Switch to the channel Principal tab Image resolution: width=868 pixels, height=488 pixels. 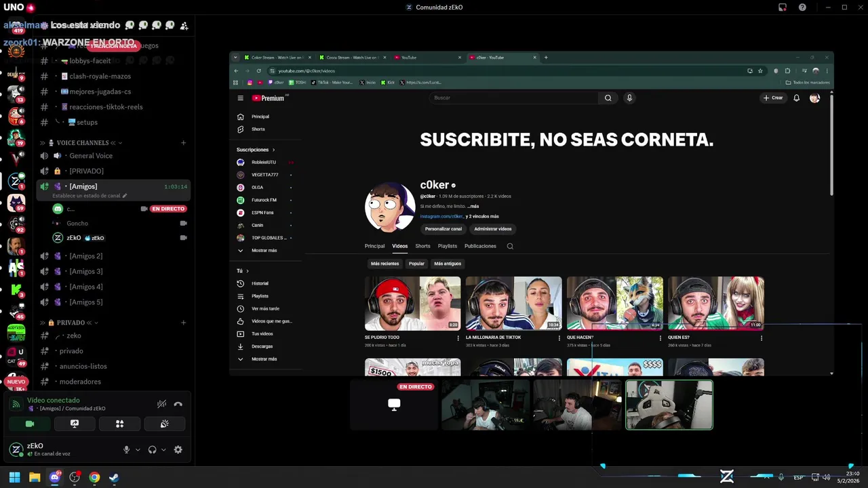click(x=374, y=246)
